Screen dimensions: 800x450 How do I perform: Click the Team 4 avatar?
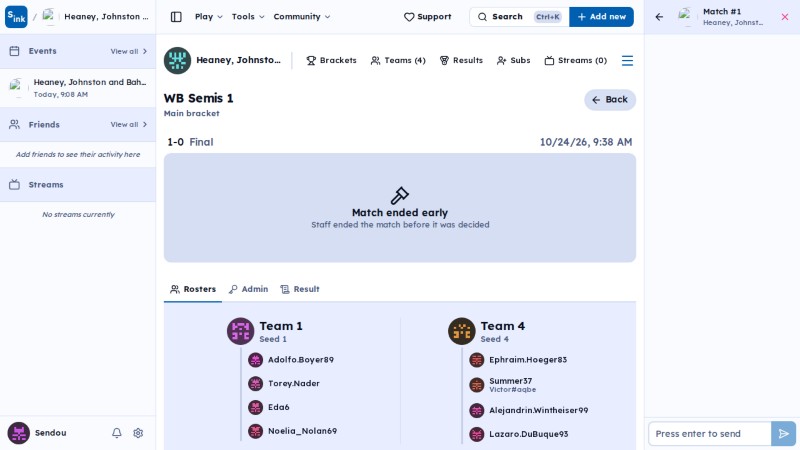(462, 331)
